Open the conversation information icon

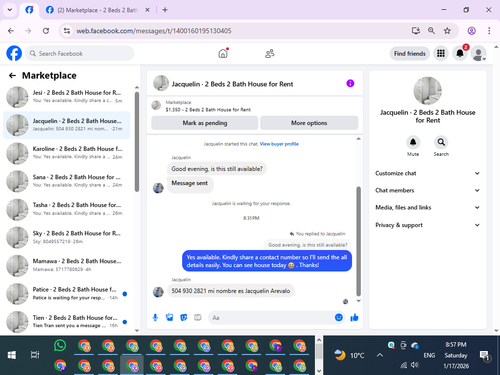(350, 83)
